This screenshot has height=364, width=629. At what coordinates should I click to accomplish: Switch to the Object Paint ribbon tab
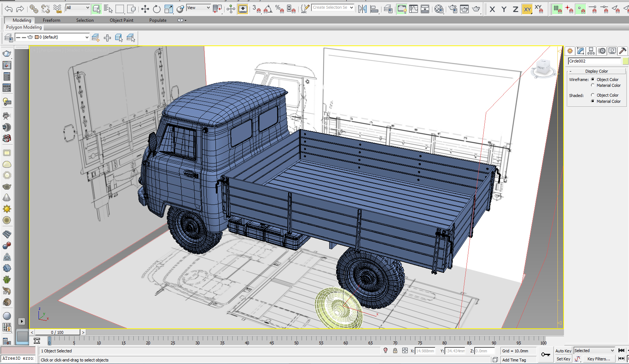coord(122,20)
